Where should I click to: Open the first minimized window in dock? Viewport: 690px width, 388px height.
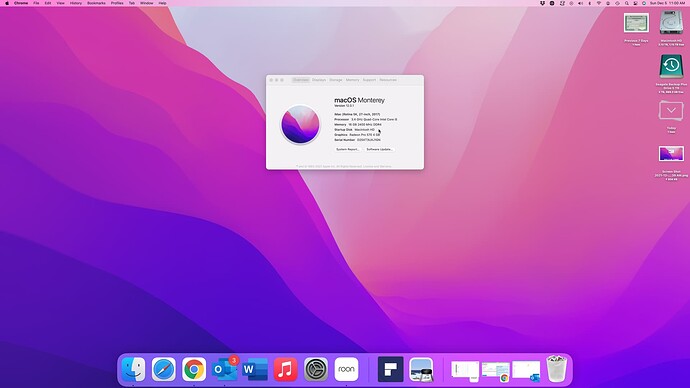point(465,370)
